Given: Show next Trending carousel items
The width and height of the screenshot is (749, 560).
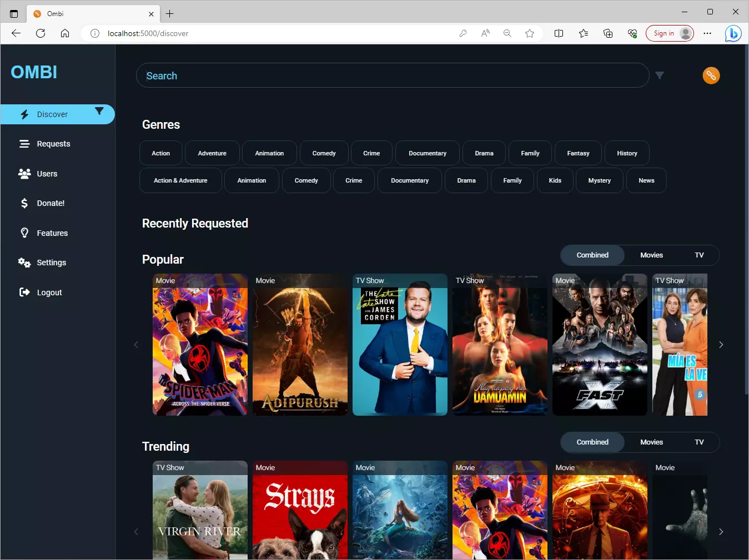Looking at the screenshot, I should click(721, 532).
